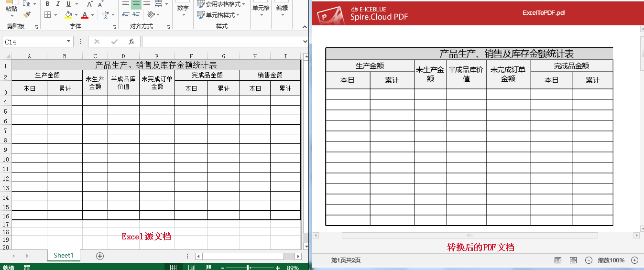The height and width of the screenshot is (270, 644).
Task: Open underline style dropdown arrow
Action: tap(76, 4)
